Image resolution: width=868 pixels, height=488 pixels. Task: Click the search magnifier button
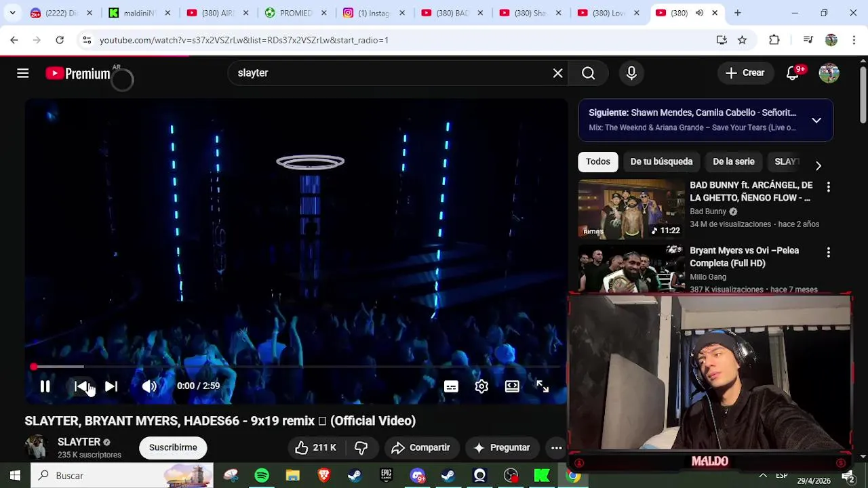coord(588,73)
